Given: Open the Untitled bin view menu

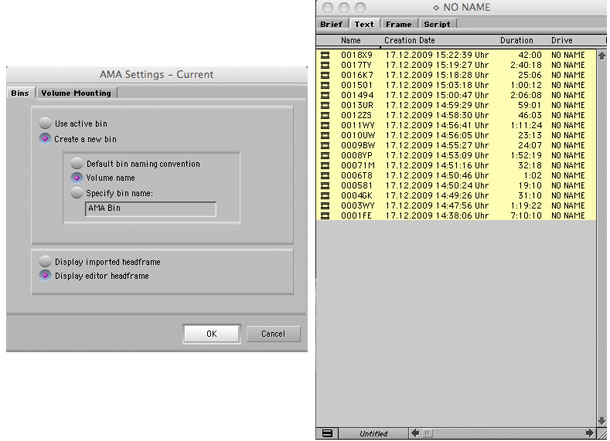Looking at the screenshot, I should (x=376, y=433).
